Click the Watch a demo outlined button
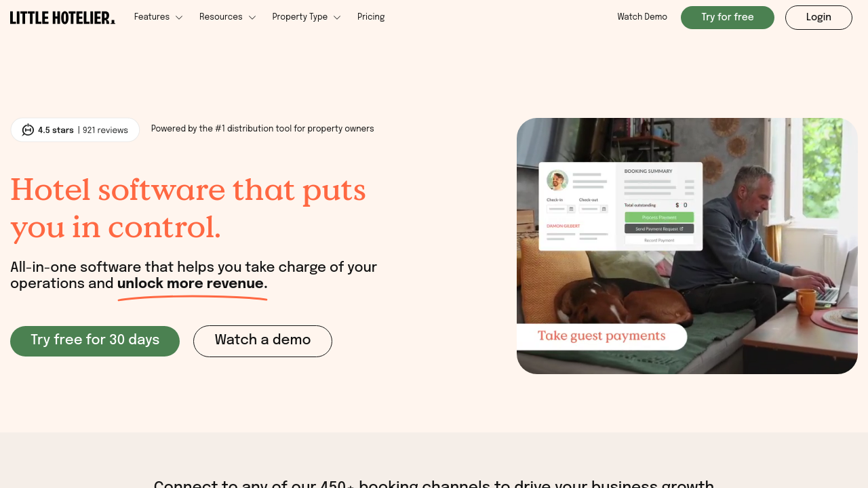Image resolution: width=868 pixels, height=488 pixels. pos(262,341)
